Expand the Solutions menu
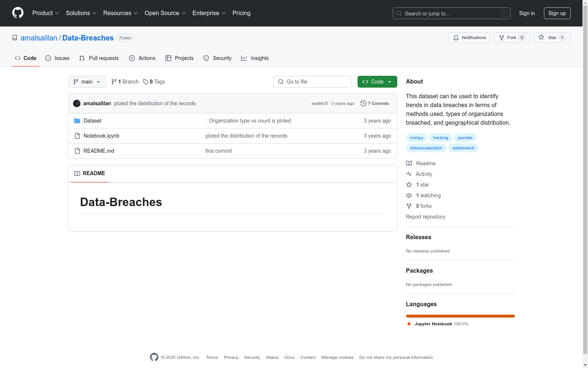Image resolution: width=588 pixels, height=368 pixels. click(81, 13)
